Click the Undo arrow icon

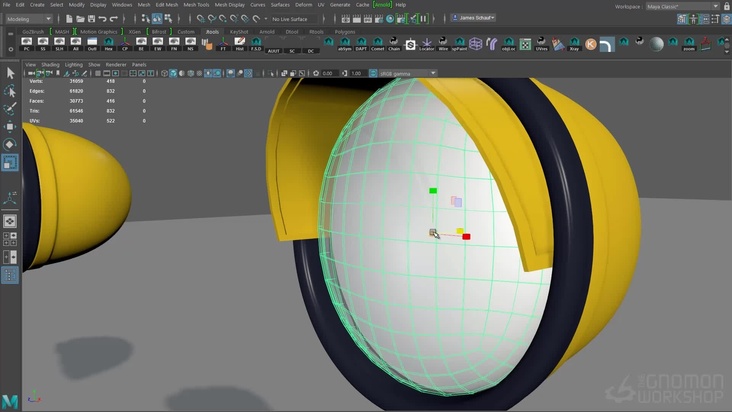pos(103,18)
